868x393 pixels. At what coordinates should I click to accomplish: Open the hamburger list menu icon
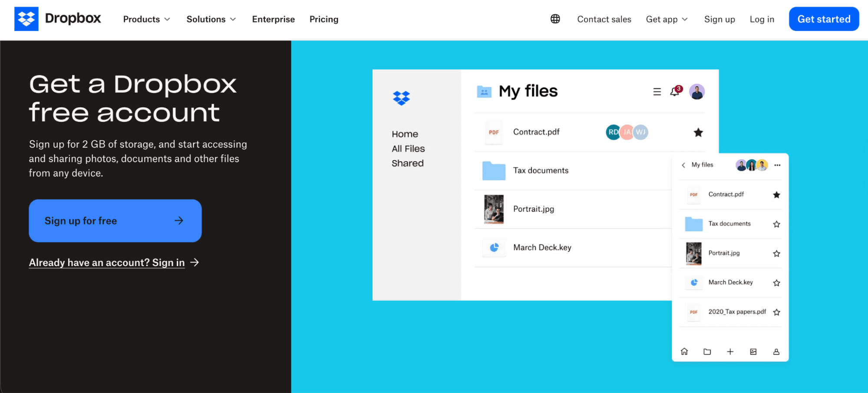click(x=657, y=92)
